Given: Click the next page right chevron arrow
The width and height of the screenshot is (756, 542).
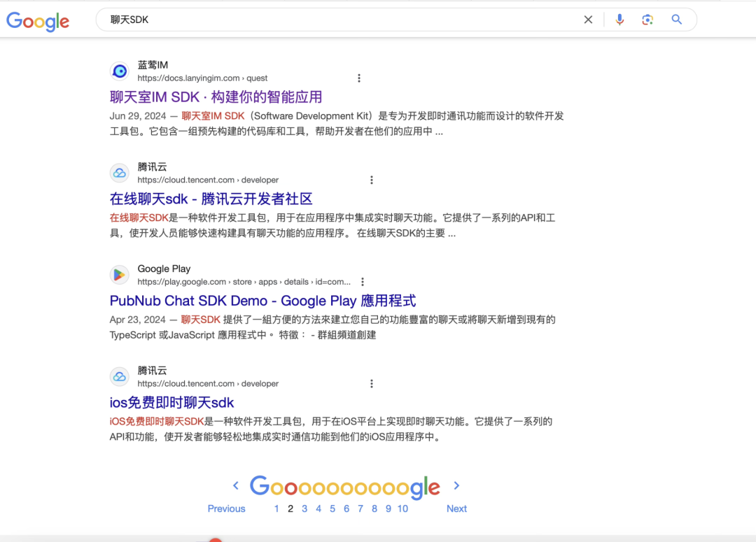Looking at the screenshot, I should 457,485.
